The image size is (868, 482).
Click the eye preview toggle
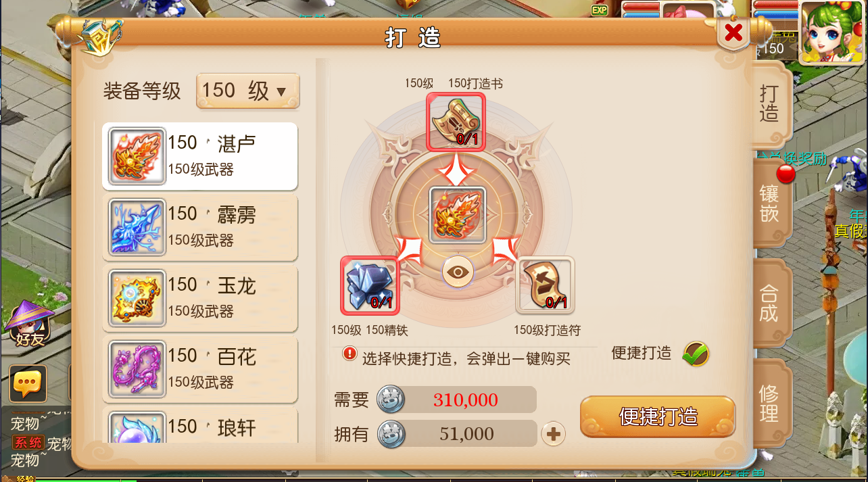pyautogui.click(x=458, y=272)
